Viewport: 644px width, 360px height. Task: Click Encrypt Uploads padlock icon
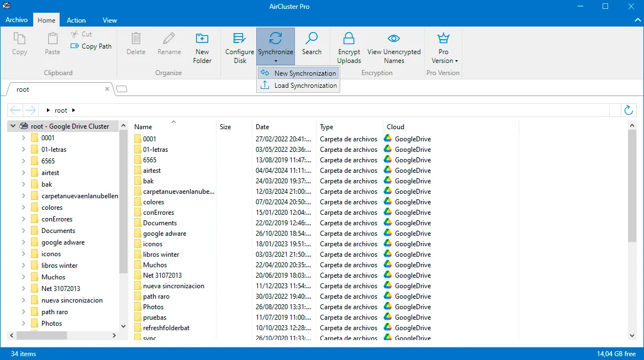point(349,38)
